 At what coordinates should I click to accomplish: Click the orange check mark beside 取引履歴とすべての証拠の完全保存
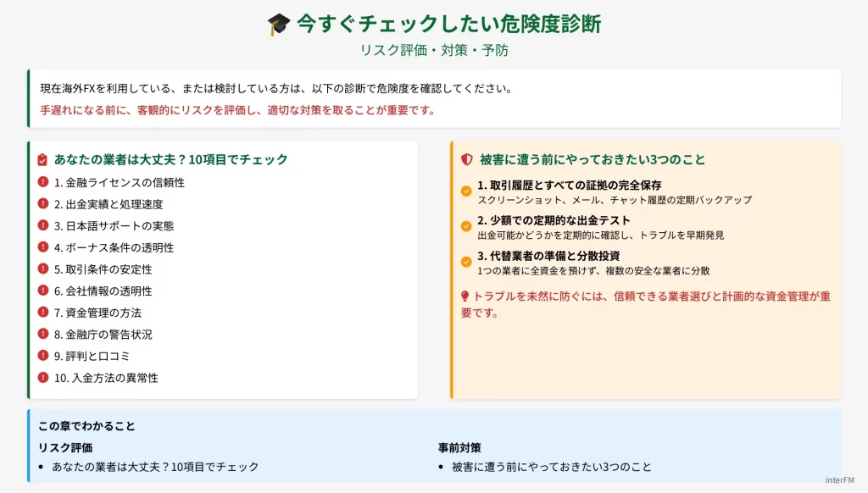(466, 191)
